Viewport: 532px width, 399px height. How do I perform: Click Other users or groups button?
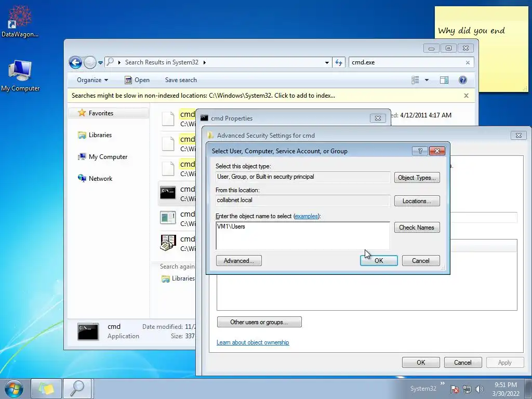pyautogui.click(x=259, y=322)
